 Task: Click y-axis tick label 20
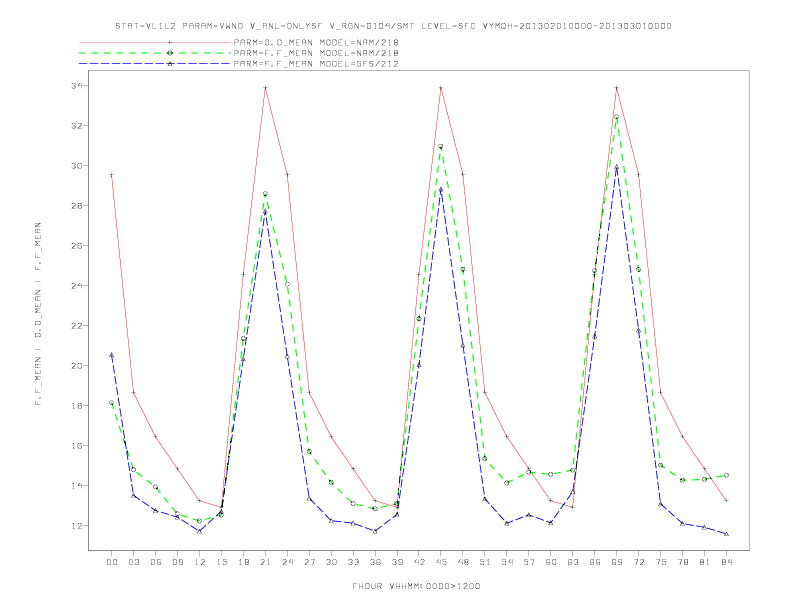pyautogui.click(x=77, y=366)
